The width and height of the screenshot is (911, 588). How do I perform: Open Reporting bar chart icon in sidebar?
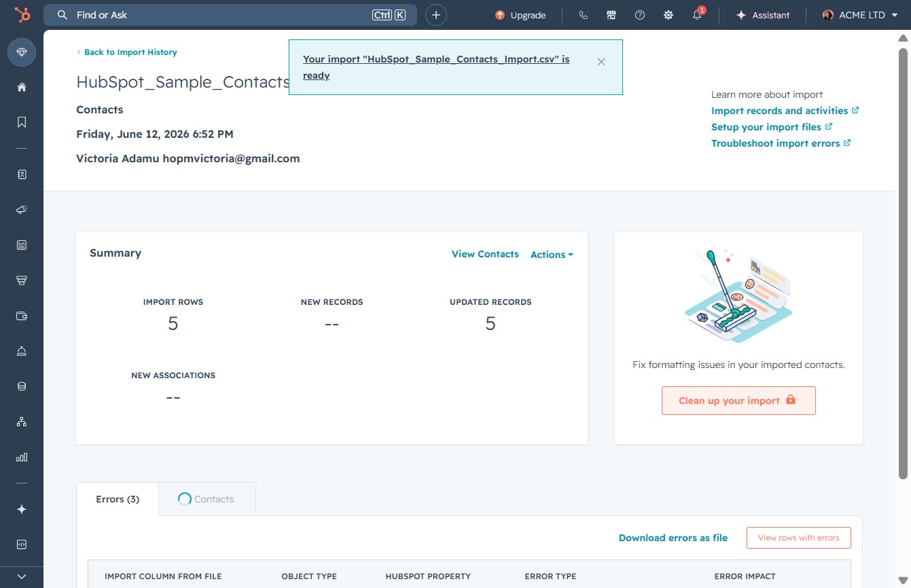22,457
